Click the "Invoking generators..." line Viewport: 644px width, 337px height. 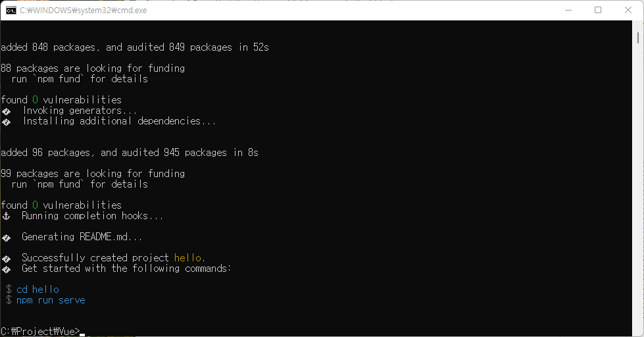(80, 111)
